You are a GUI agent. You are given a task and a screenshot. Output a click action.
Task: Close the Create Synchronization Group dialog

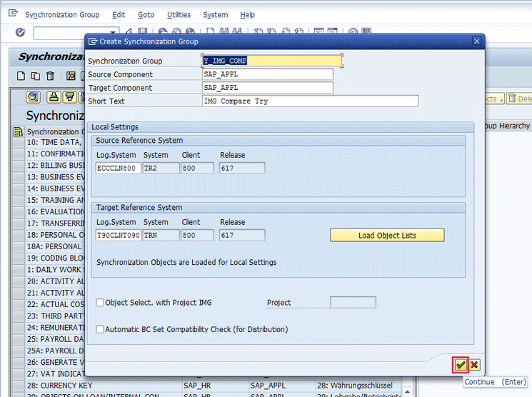pos(476,41)
